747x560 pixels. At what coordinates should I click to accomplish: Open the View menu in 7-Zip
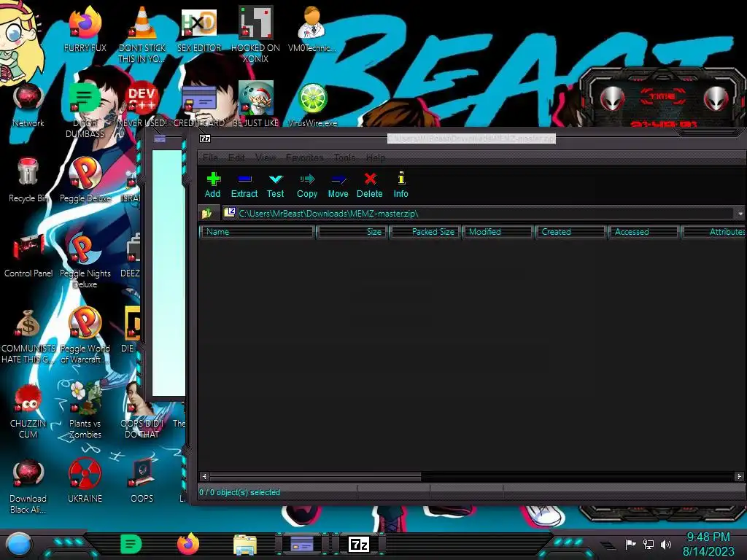(266, 157)
